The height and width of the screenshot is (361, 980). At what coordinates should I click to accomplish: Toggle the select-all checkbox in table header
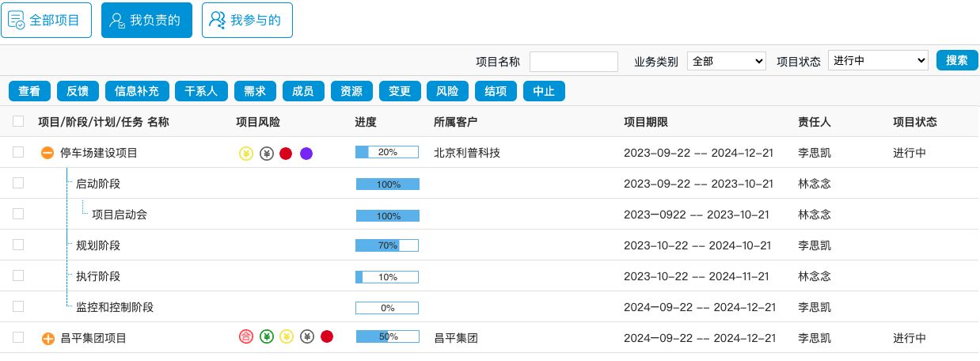click(18, 122)
